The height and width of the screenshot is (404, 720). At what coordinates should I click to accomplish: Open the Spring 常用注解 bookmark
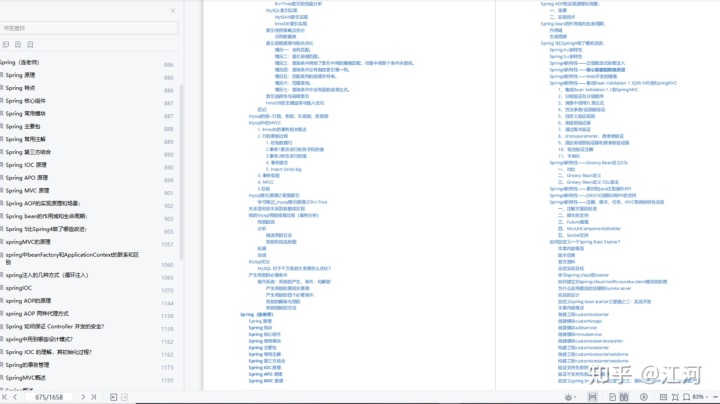(25, 140)
